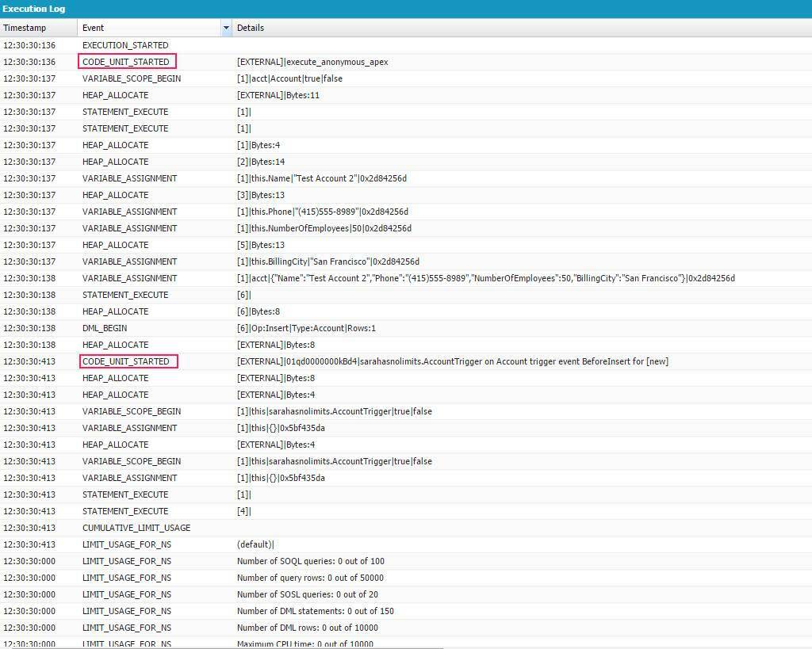
Task: Select the EXECUTION_STARTED event row
Action: pos(406,45)
